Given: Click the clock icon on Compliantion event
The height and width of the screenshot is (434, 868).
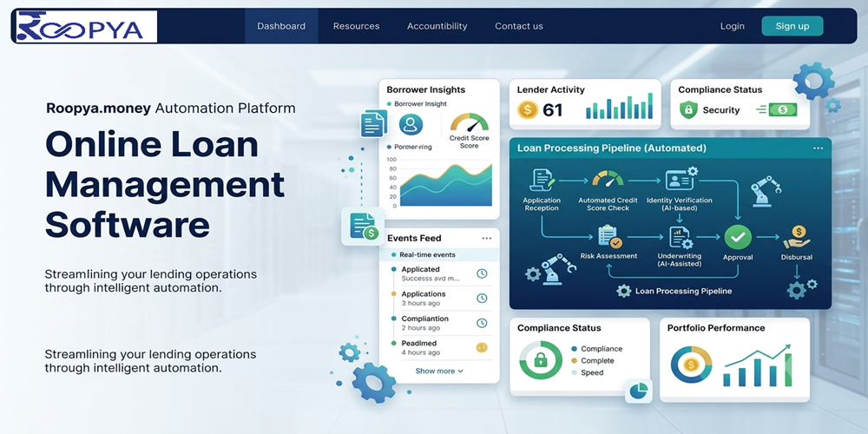Looking at the screenshot, I should click(482, 323).
